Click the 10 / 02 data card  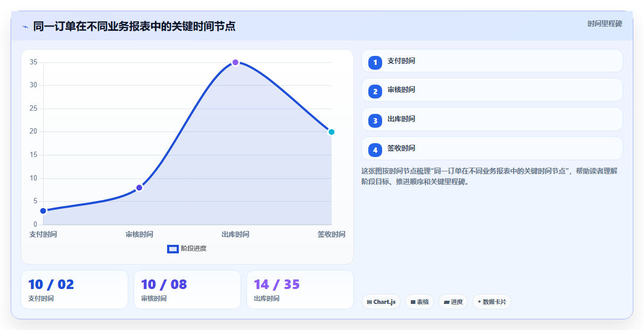pos(75,290)
